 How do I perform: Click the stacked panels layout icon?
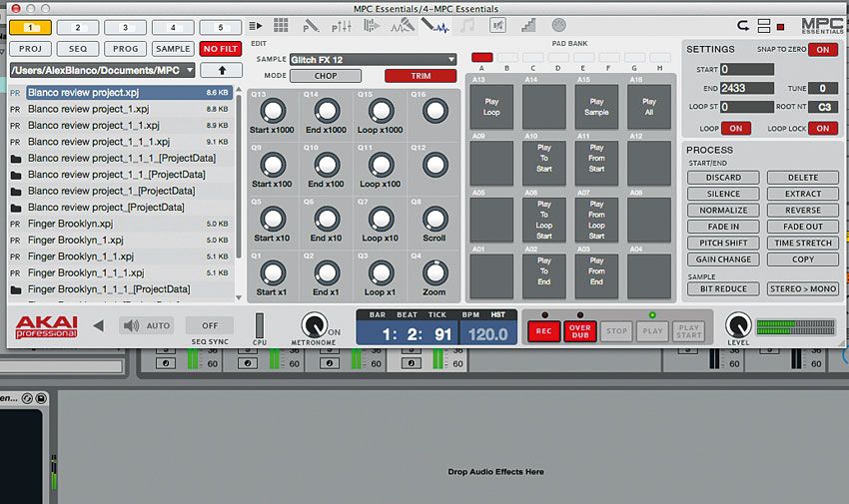[764, 25]
